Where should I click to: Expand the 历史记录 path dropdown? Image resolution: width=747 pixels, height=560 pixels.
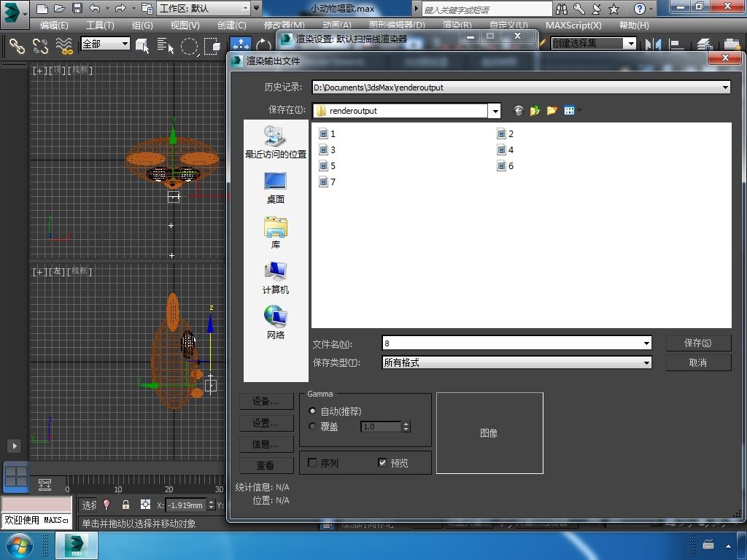pos(725,87)
